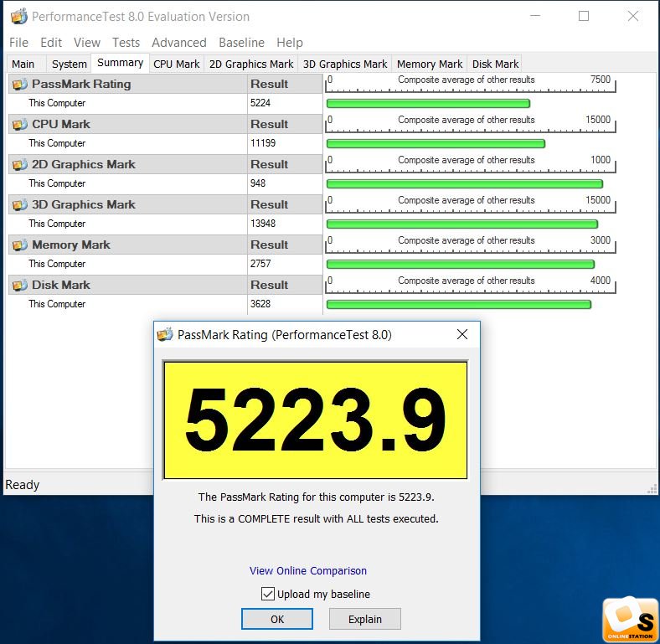This screenshot has height=644, width=660.
Task: Open the Baseline menu
Action: [x=241, y=43]
